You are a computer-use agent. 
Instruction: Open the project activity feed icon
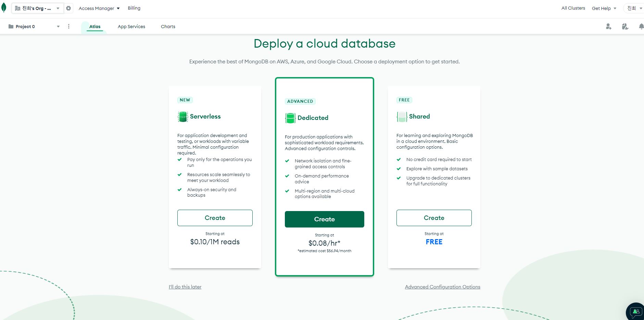625,26
